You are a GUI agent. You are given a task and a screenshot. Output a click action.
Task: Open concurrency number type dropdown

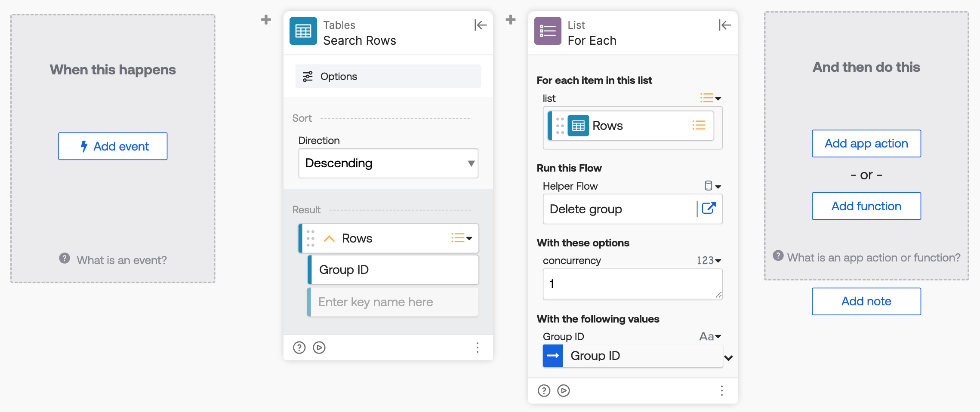(x=709, y=261)
